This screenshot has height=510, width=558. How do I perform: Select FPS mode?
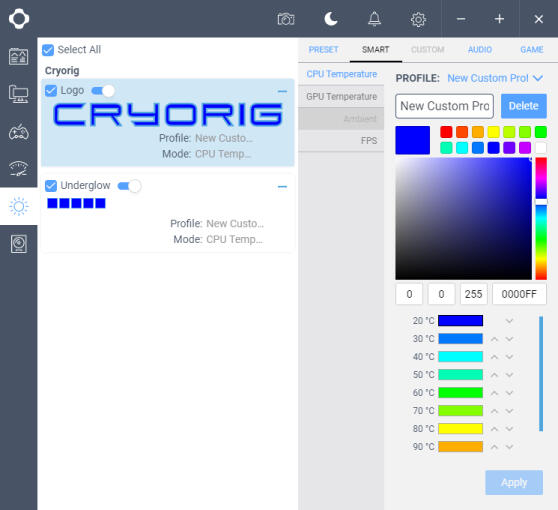click(x=341, y=141)
